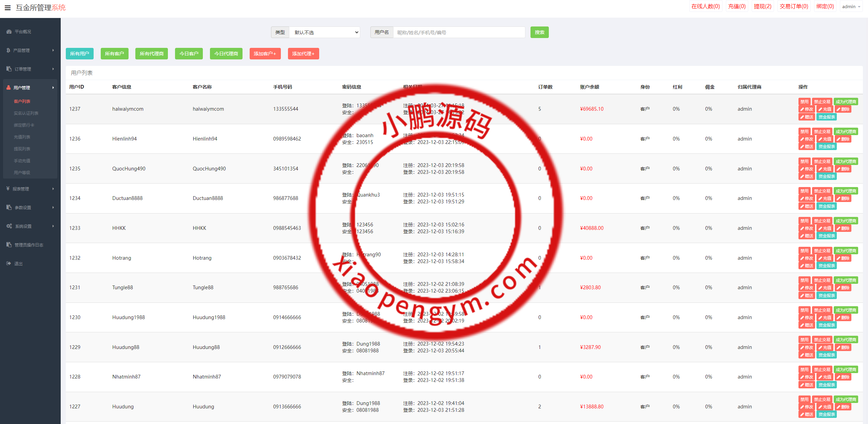This screenshot has height=424, width=868.
Task: Click the 添加客户+ button
Action: (x=265, y=54)
